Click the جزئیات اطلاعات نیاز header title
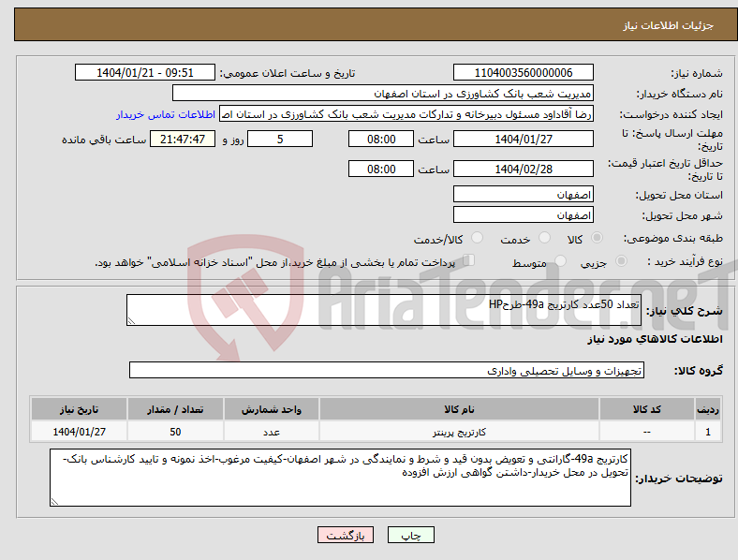 (668, 25)
